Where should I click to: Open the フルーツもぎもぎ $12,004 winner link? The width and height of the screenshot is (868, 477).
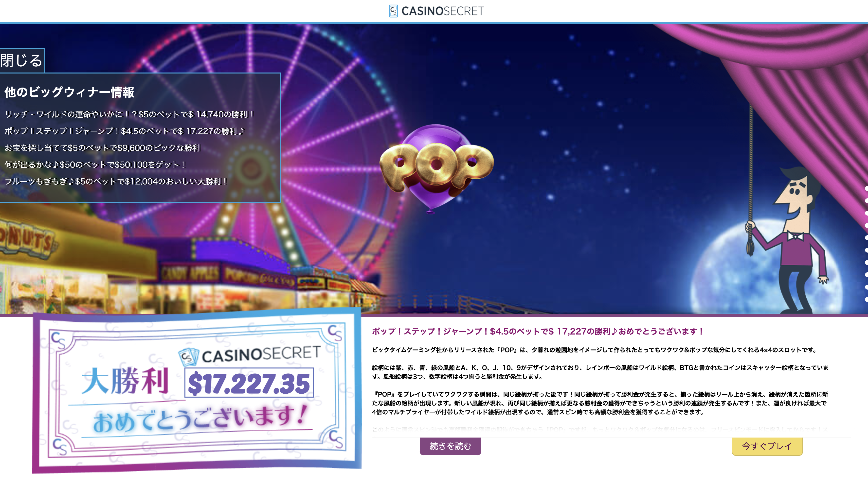click(x=116, y=182)
